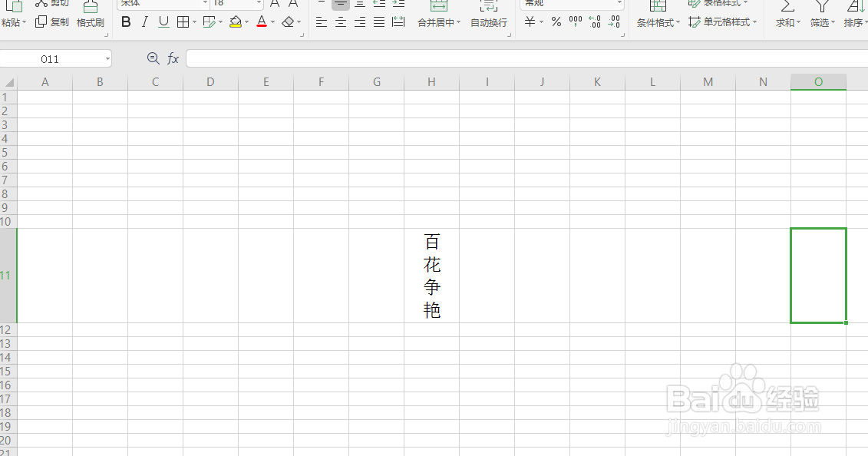868x456 pixels.
Task: Toggle bold formatting on selected cell
Action: pos(126,21)
